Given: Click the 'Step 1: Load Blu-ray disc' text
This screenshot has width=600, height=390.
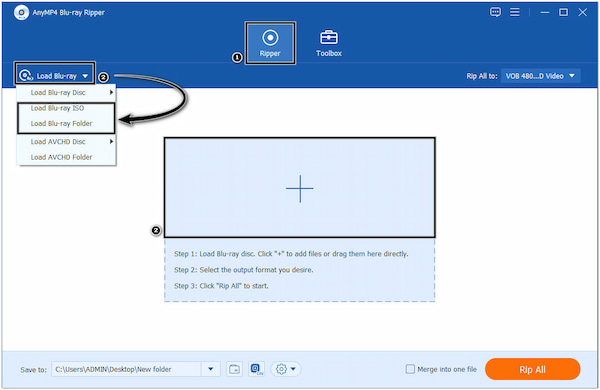Looking at the screenshot, I should (291, 254).
